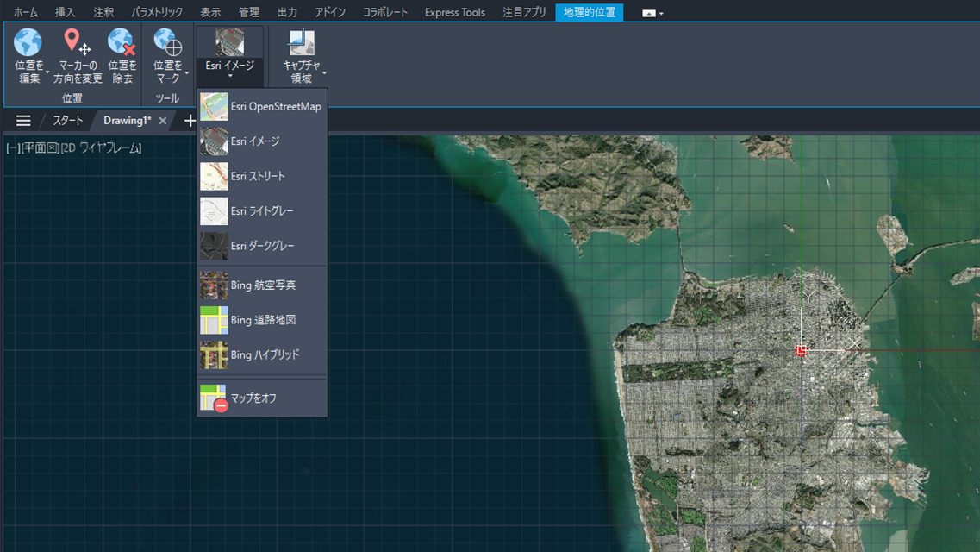Image resolution: width=980 pixels, height=552 pixels.
Task: Click the ツール panel title
Action: [x=167, y=98]
